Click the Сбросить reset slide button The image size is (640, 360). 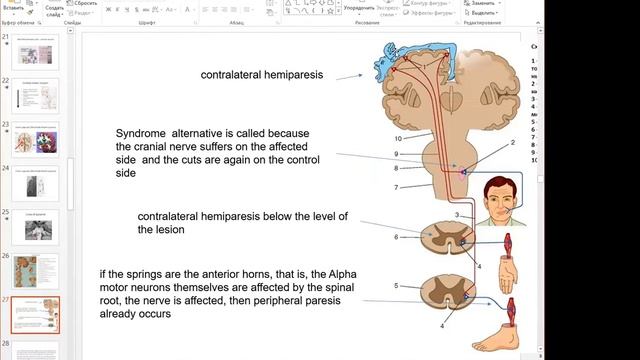click(82, 3)
